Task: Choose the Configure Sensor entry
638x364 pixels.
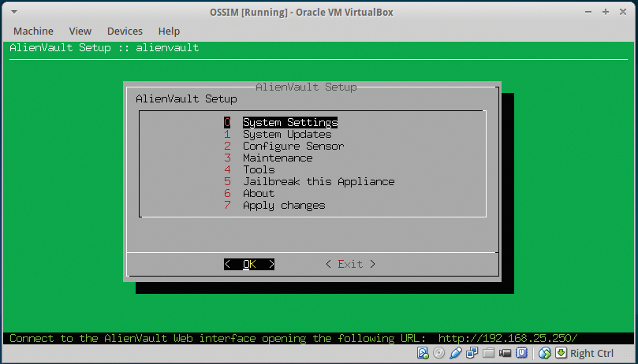Action: pos(293,147)
